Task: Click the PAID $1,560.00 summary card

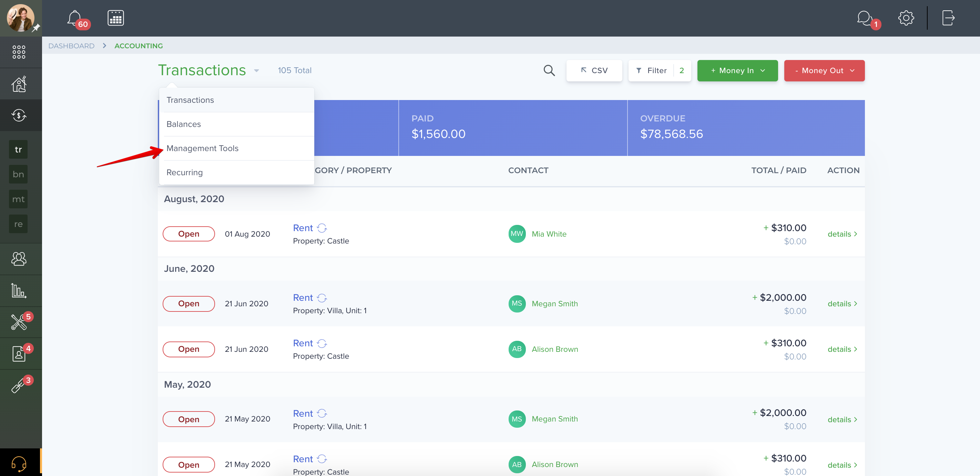Action: pyautogui.click(x=513, y=128)
